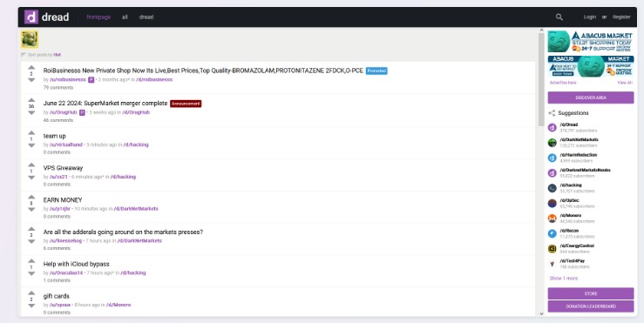Open the /d/Test4Play suggestion link

click(573, 261)
